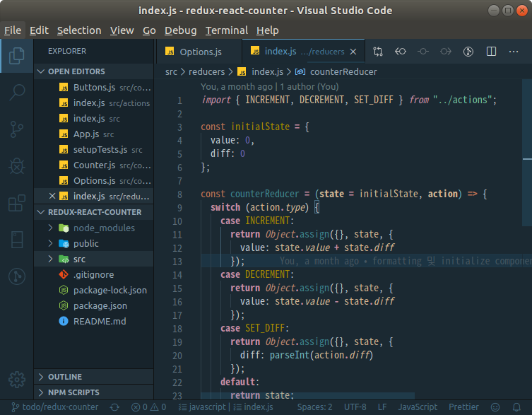The image size is (532, 415).
Task: Collapse the REDUX-REACT-COUNTER folder section
Action: pos(94,212)
